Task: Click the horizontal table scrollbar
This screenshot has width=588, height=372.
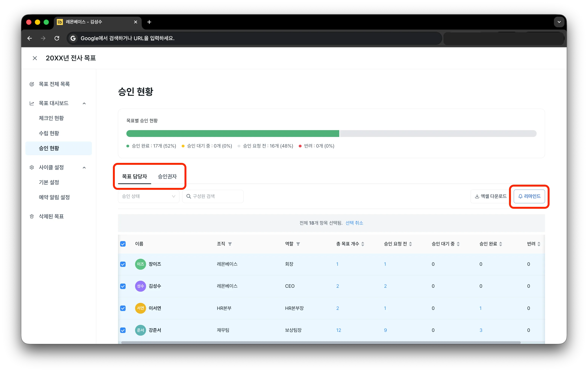Action: coord(321,342)
